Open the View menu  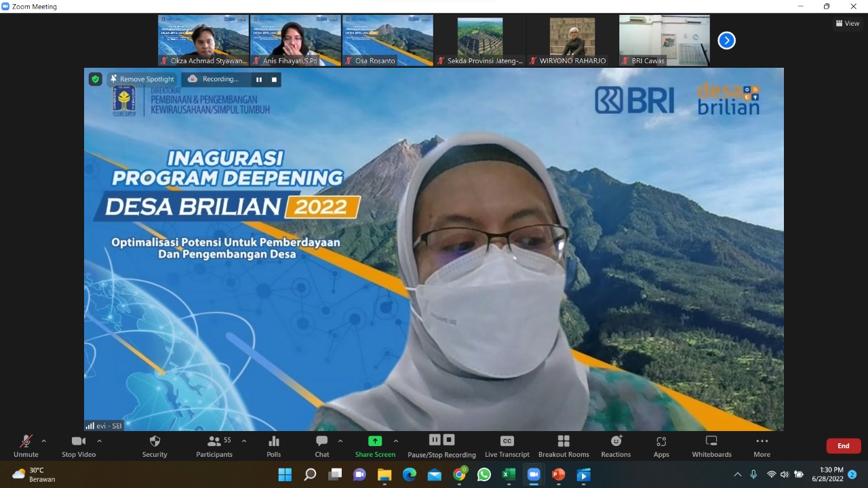coord(847,23)
